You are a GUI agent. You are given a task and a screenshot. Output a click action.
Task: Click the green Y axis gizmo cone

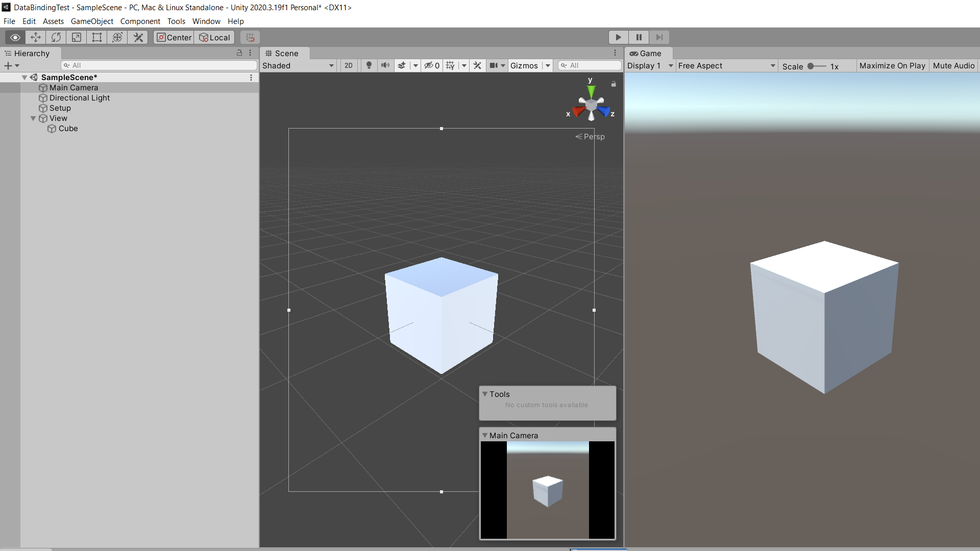(591, 92)
